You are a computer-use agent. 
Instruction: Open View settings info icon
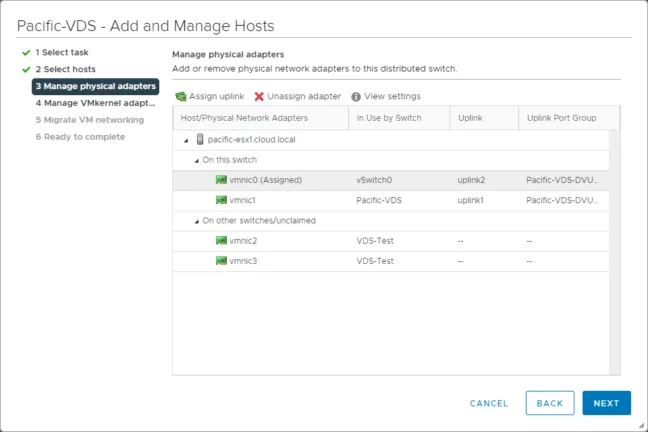tap(356, 96)
